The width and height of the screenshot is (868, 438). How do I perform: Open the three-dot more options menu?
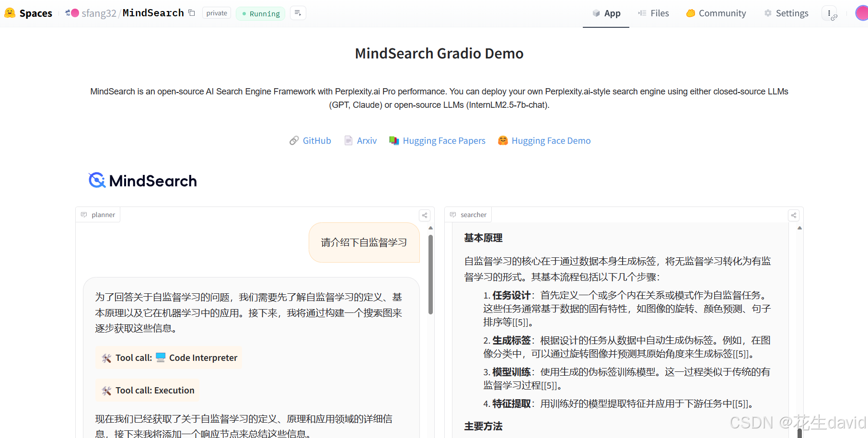(829, 13)
